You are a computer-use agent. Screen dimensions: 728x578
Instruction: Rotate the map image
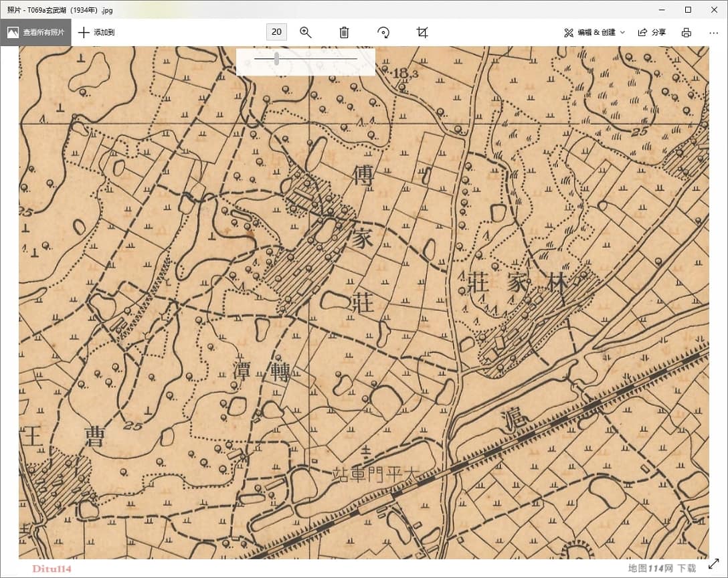click(383, 32)
